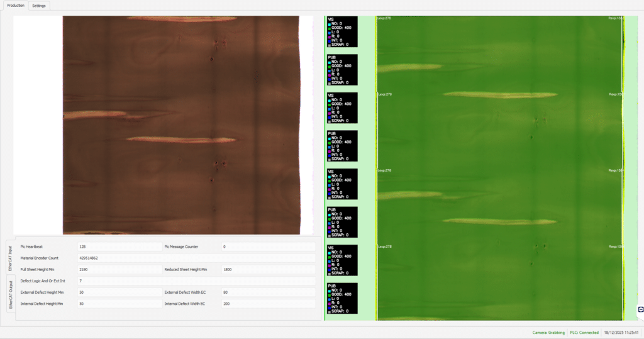Click the topmost PUB defect legend box

(341, 69)
